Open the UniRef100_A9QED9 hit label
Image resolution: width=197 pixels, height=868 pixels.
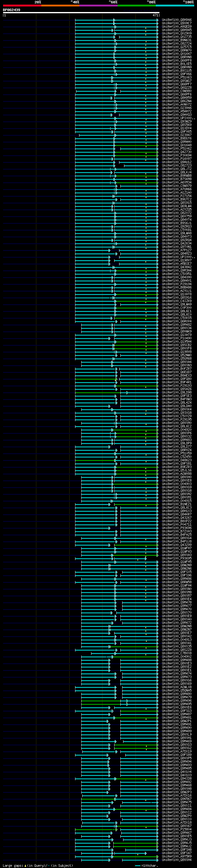click(177, 26)
